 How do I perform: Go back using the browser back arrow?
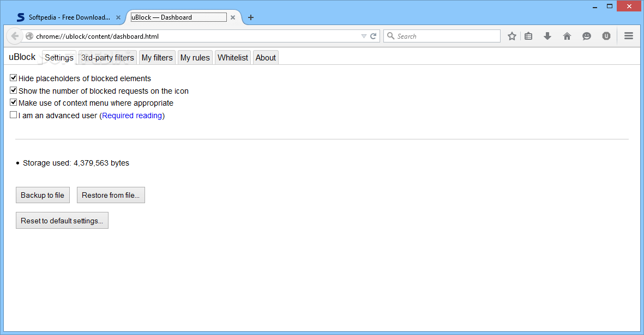coord(15,36)
